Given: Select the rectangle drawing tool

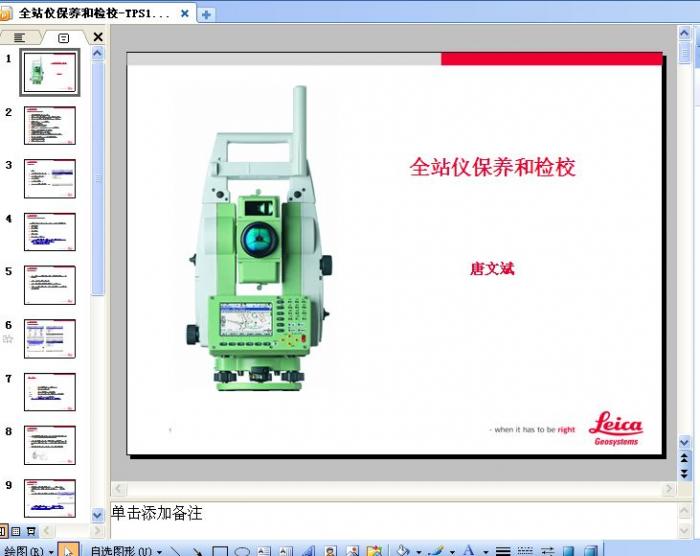Looking at the screenshot, I should [x=220, y=551].
